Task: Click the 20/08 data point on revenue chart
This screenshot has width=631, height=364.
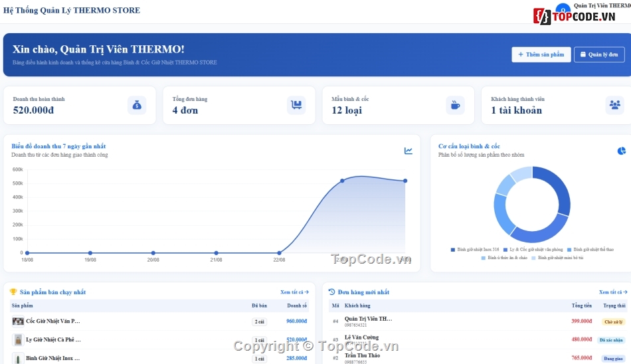Action: [153, 253]
